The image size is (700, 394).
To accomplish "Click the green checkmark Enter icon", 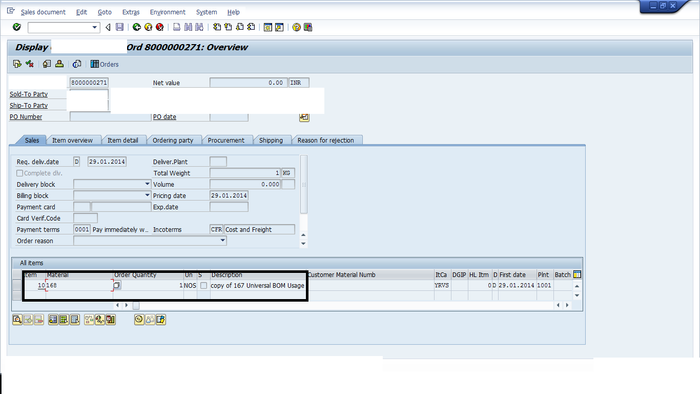I will coord(17,27).
